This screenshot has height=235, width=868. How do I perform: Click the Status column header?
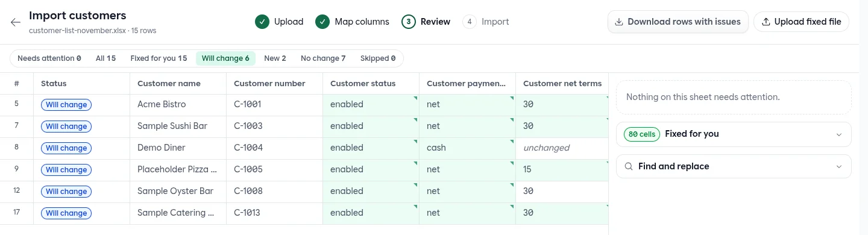pyautogui.click(x=81, y=84)
